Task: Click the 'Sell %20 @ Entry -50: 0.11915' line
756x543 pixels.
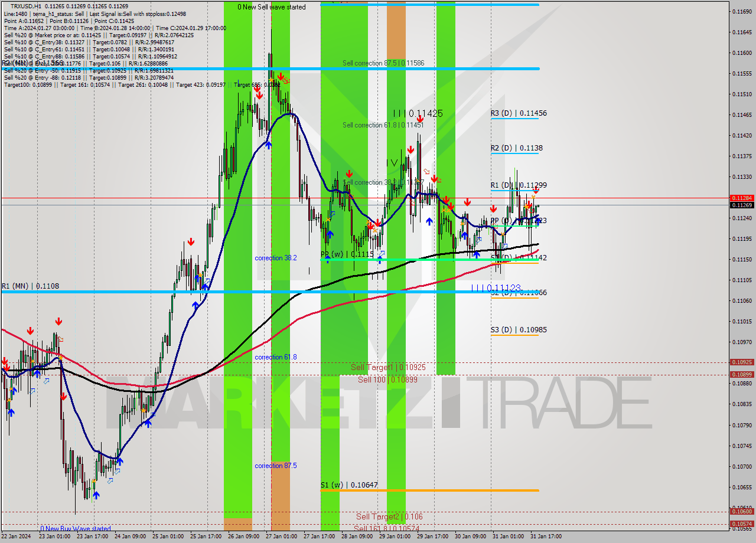Action: coord(89,70)
